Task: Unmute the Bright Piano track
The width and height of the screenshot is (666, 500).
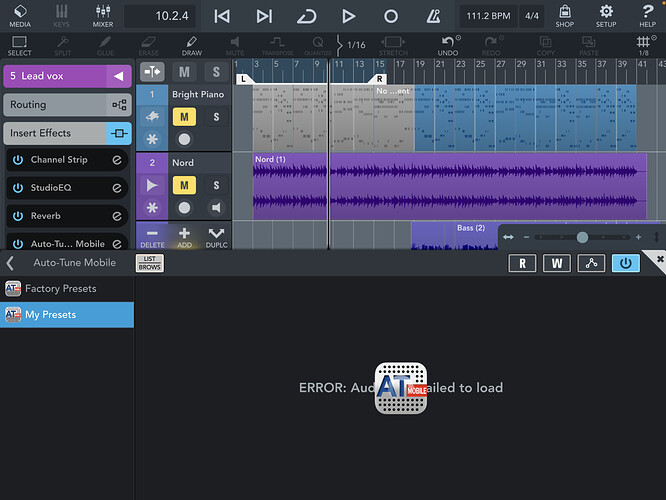Action: click(184, 117)
